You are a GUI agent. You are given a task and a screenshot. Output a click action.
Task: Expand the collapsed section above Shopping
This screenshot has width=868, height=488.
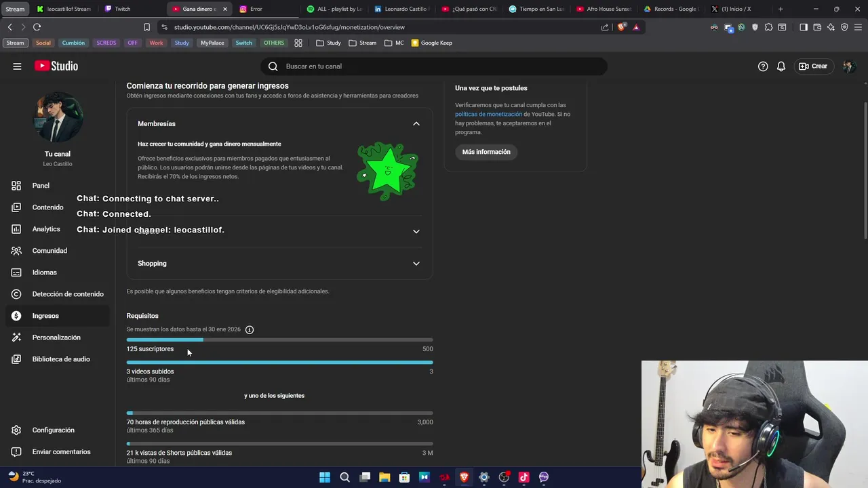pos(416,231)
